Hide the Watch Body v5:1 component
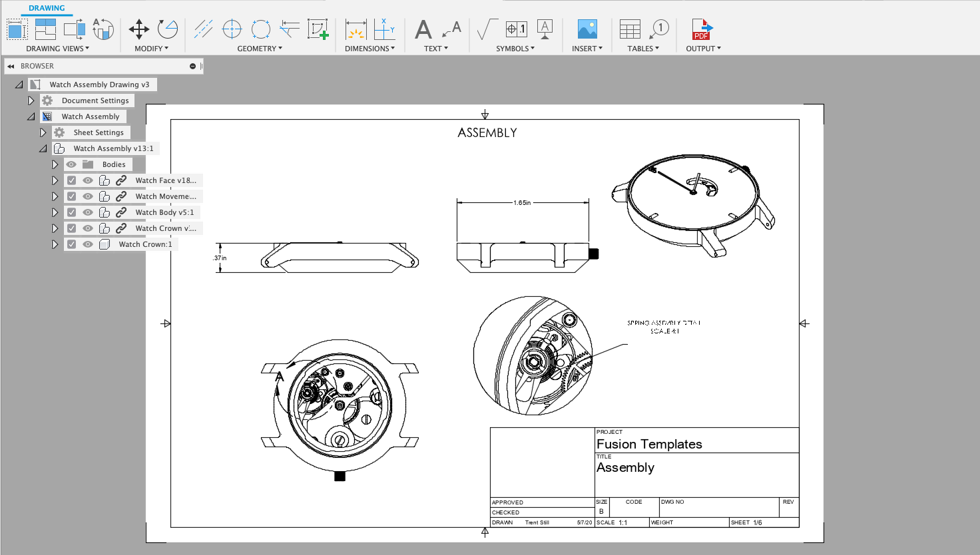Screen dimensions: 980x555 tap(87, 212)
